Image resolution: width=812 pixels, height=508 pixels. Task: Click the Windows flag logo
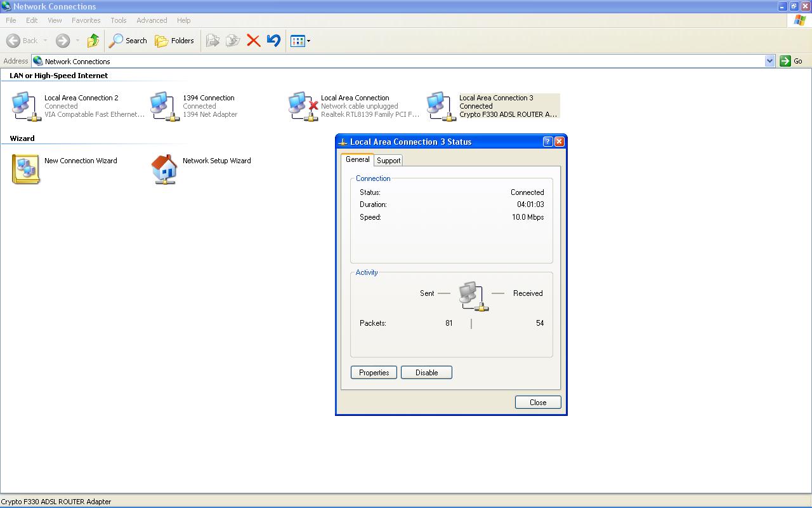[x=800, y=20]
